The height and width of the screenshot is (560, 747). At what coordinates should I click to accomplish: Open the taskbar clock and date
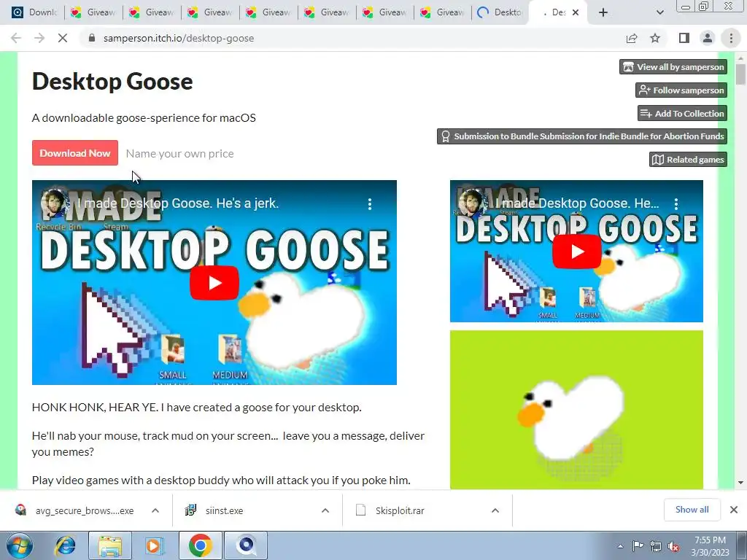click(710, 546)
